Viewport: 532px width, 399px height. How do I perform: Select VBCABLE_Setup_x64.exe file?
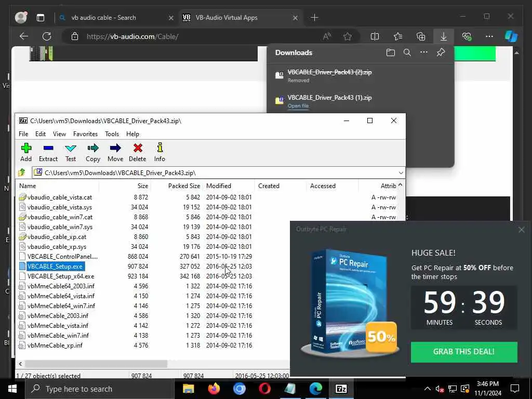point(61,276)
